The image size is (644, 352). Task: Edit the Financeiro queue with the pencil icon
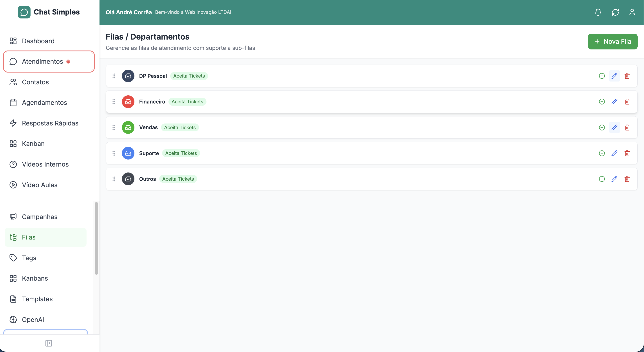[615, 102]
